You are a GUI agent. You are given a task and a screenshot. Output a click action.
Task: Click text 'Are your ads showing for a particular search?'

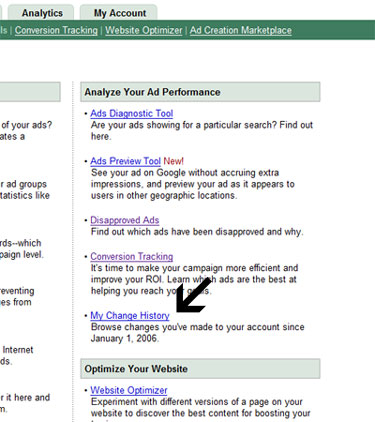[184, 125]
